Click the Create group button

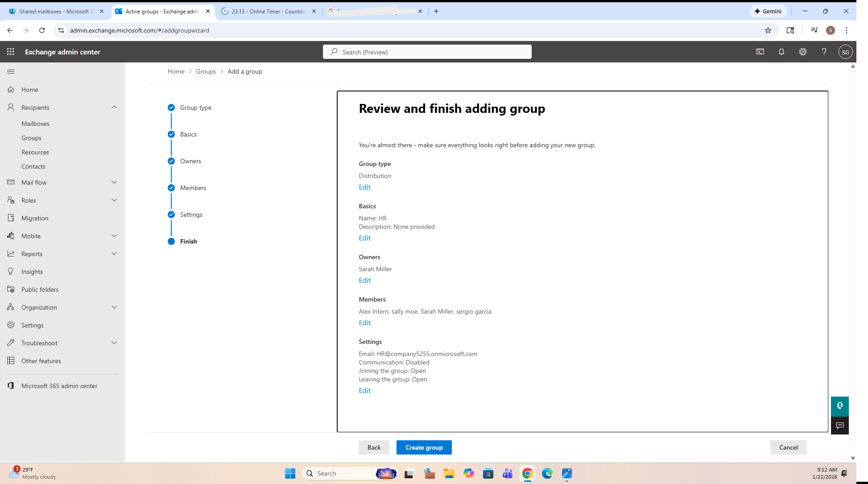424,447
